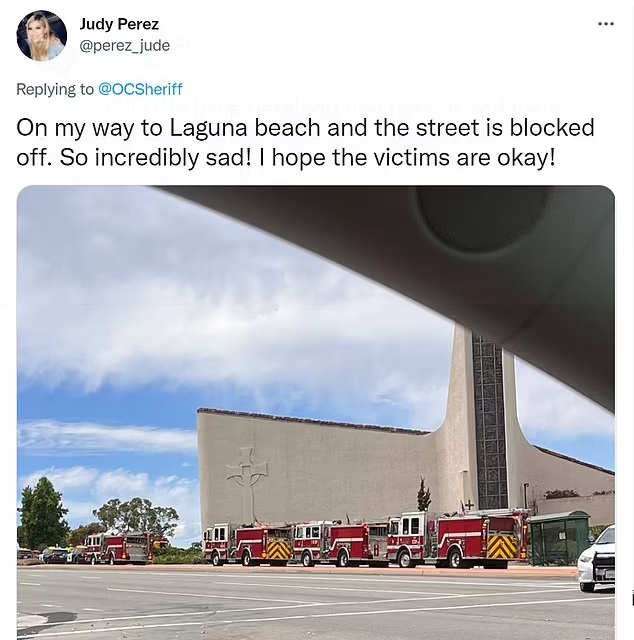Click the 'So incredibly sad!' tweet line
This screenshot has height=640, width=634.
[286, 158]
